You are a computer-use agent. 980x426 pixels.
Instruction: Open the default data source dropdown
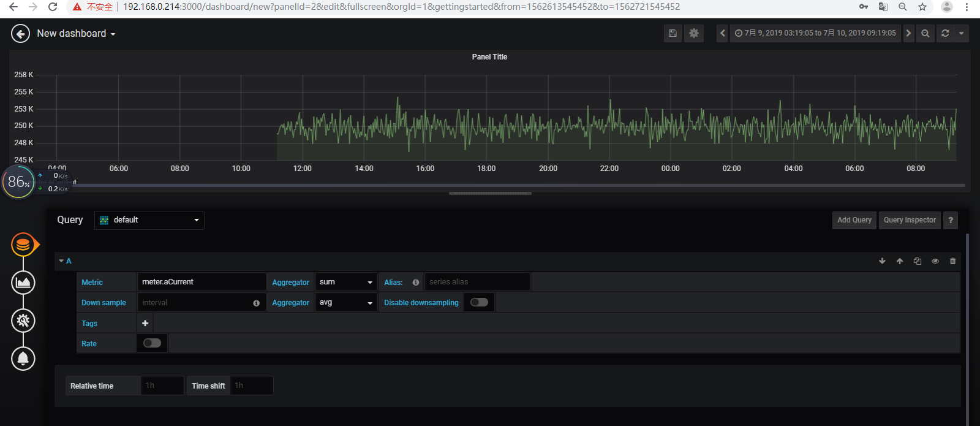click(149, 220)
